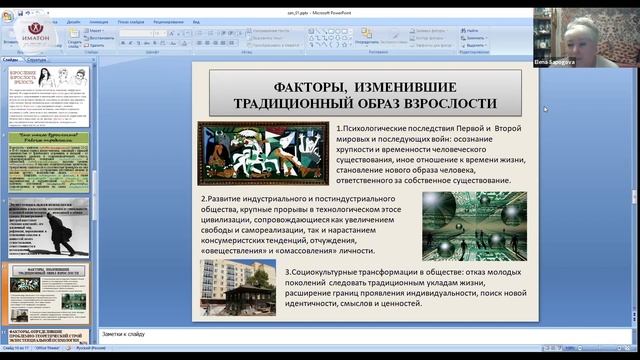Click the notes field Заметки к слайду

pos(365,336)
